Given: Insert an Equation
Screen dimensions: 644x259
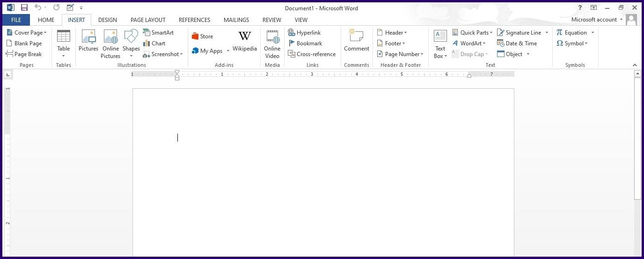Looking at the screenshot, I should point(571,33).
